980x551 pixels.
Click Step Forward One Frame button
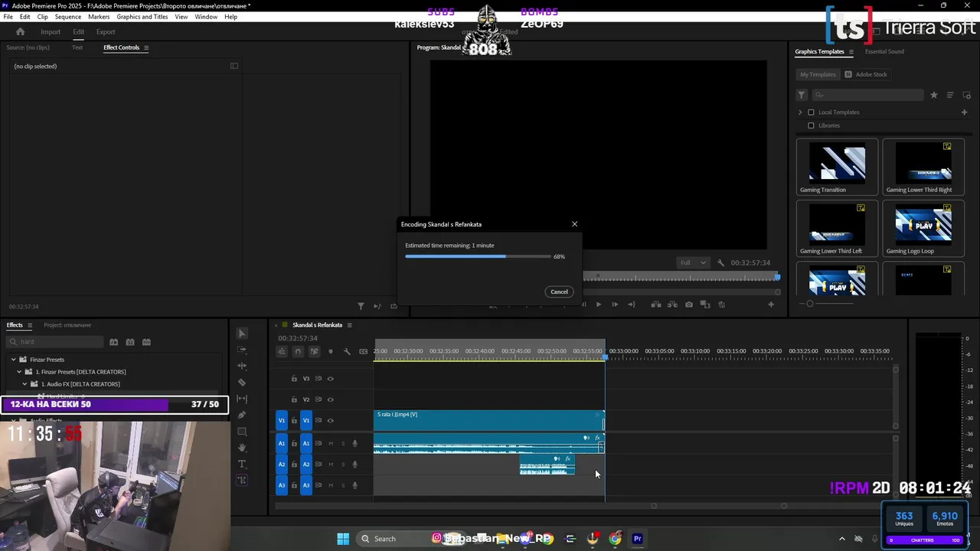coord(615,305)
